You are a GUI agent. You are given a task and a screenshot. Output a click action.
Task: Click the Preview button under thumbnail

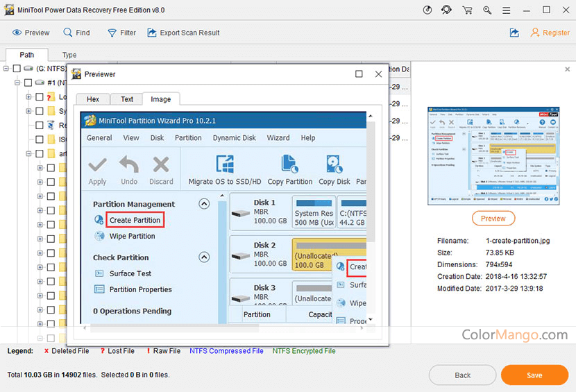pos(493,219)
